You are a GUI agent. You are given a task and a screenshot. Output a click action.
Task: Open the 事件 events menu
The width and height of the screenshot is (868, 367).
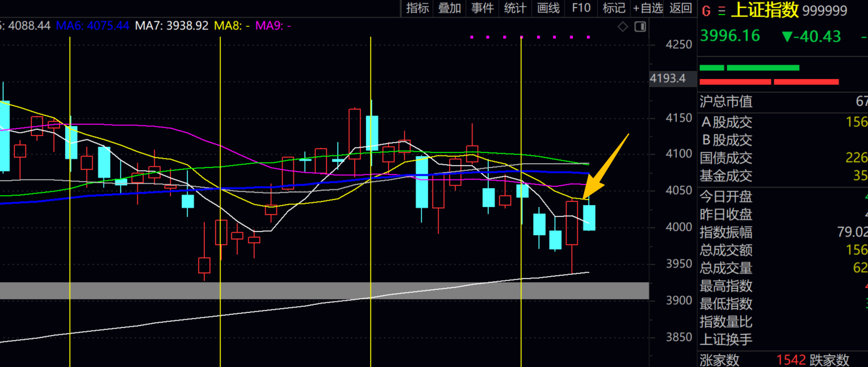pyautogui.click(x=483, y=8)
